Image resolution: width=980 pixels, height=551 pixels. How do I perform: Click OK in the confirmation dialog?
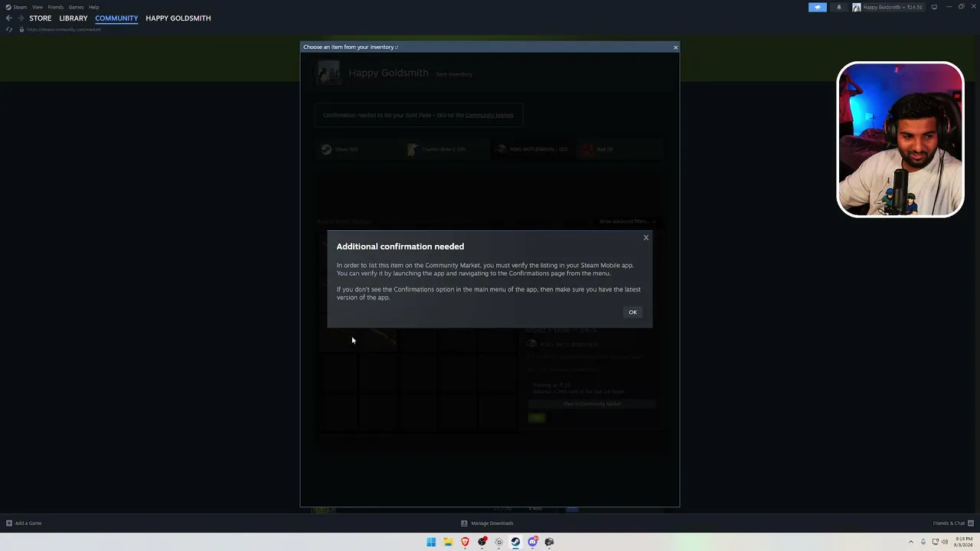tap(632, 312)
